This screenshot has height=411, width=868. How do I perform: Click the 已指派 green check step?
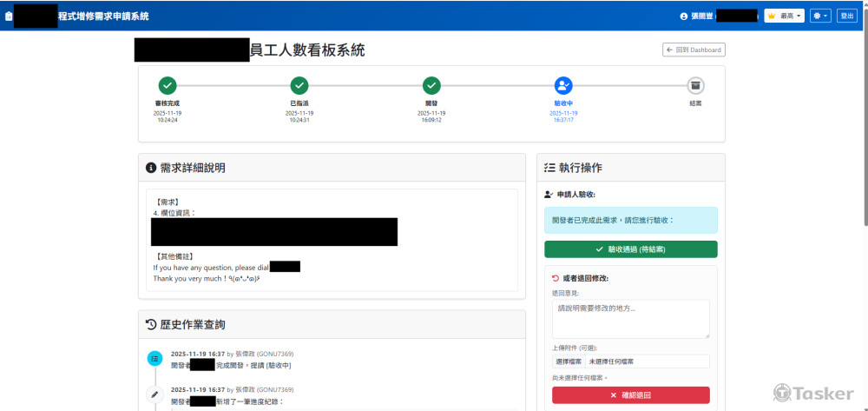[x=299, y=85]
